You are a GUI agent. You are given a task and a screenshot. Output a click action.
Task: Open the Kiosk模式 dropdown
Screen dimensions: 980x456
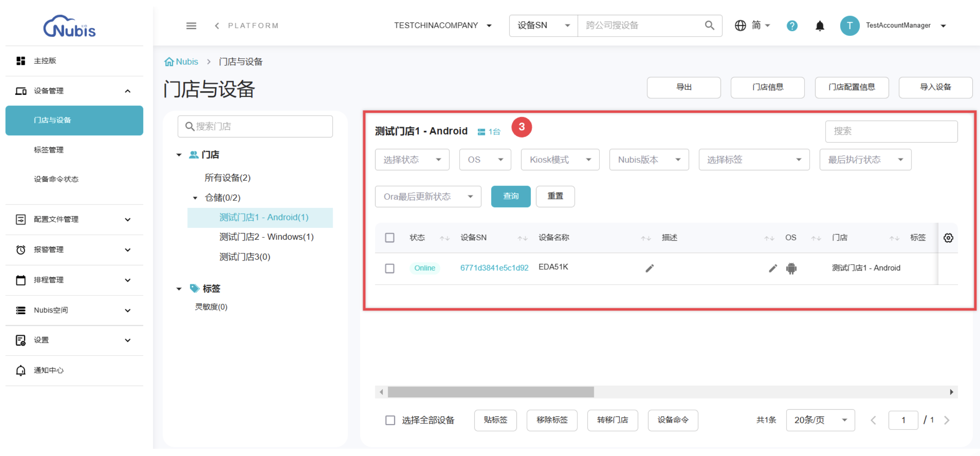click(x=560, y=159)
